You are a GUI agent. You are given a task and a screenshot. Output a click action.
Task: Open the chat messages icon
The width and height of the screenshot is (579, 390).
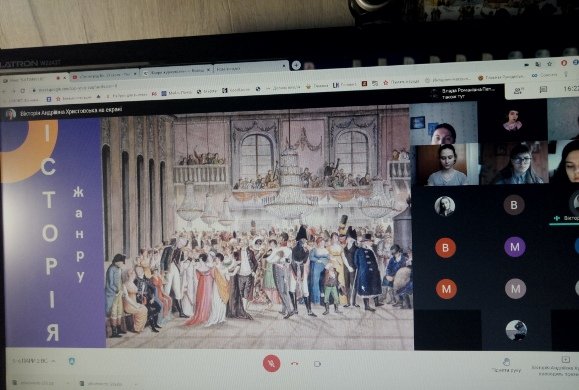point(543,89)
